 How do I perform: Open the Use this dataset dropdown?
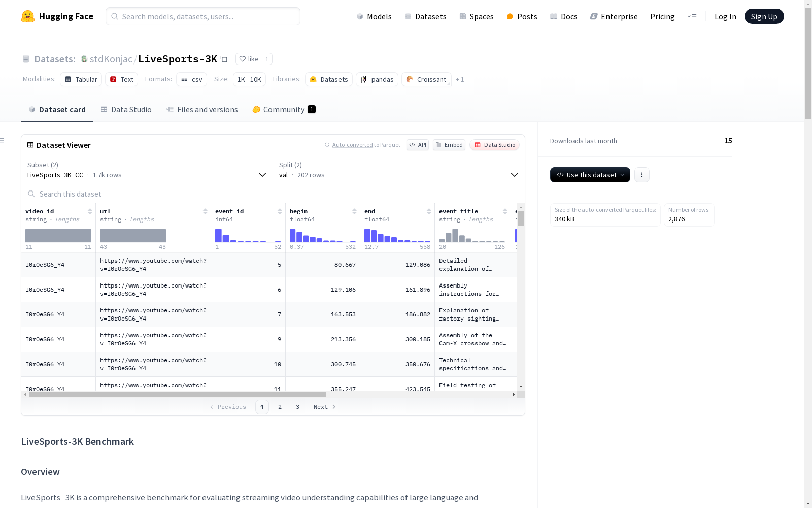590,175
